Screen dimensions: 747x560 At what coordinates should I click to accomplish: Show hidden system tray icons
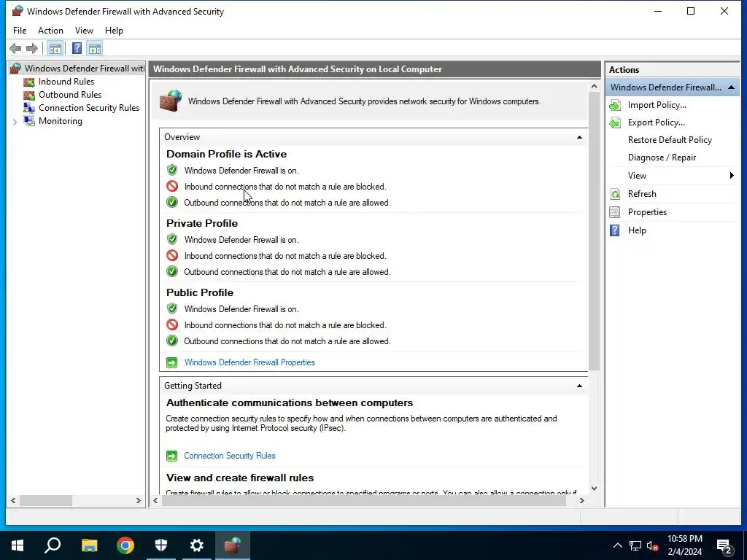coord(617,545)
